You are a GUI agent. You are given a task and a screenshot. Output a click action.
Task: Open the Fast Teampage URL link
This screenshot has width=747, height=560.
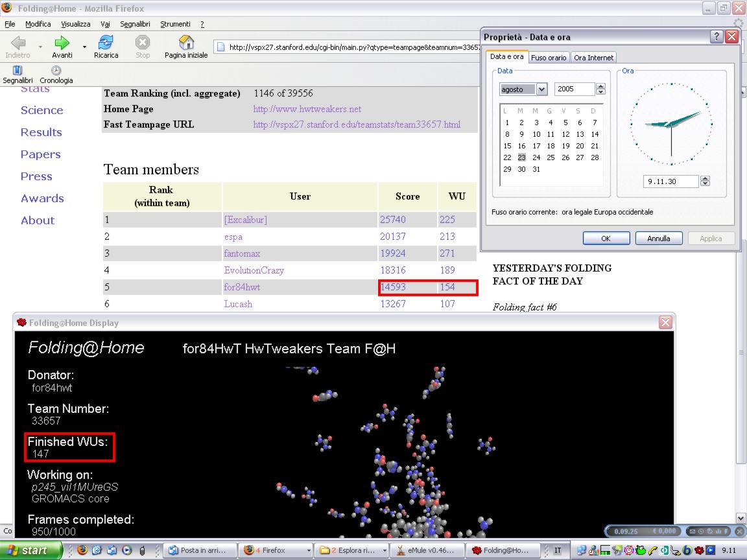click(357, 124)
